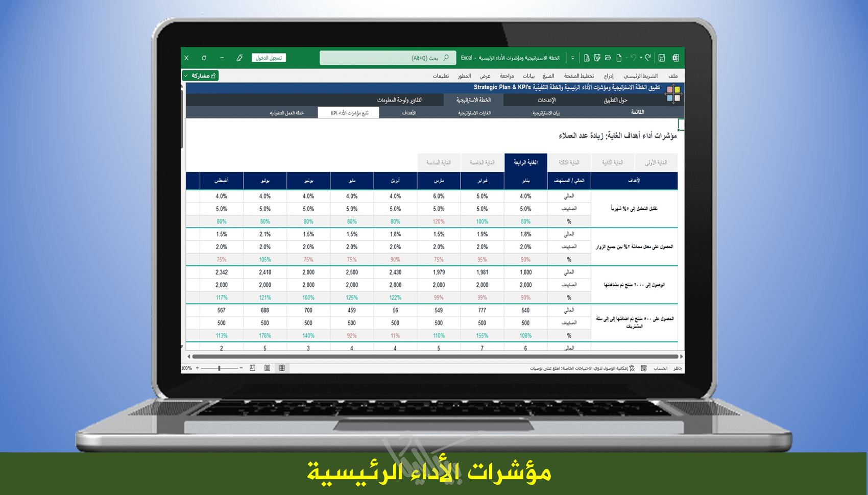Image resolution: width=868 pixels, height=495 pixels.
Task: Go to بيان الاستراتيجية sub-tab
Action: tap(546, 113)
